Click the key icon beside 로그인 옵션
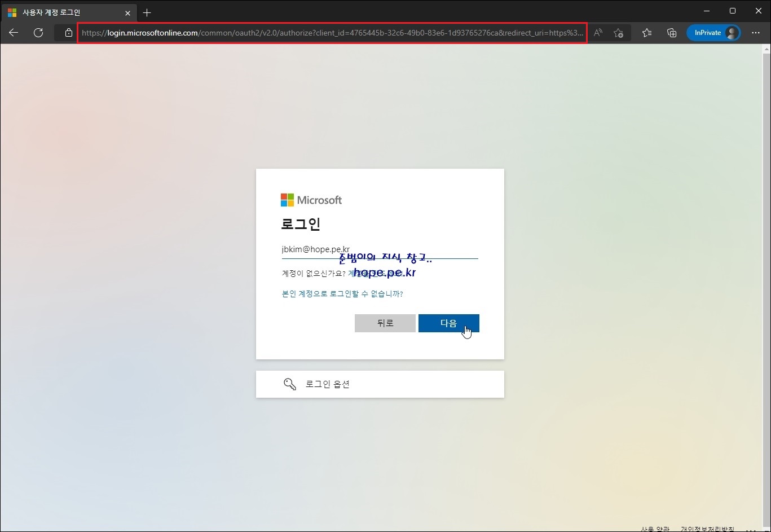Viewport: 771px width, 532px height. pyautogui.click(x=290, y=384)
